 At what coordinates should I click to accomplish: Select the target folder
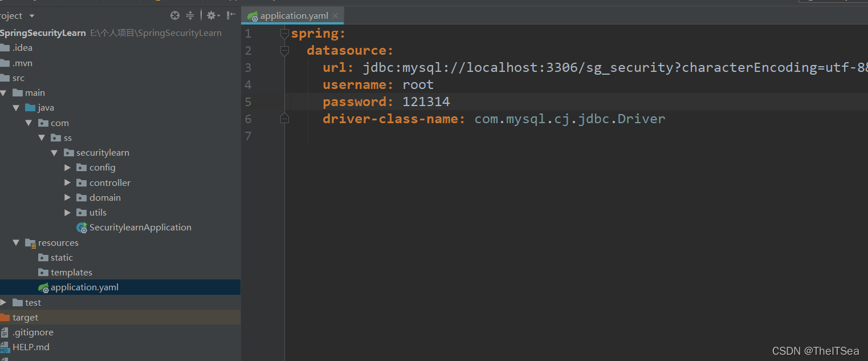tap(25, 318)
